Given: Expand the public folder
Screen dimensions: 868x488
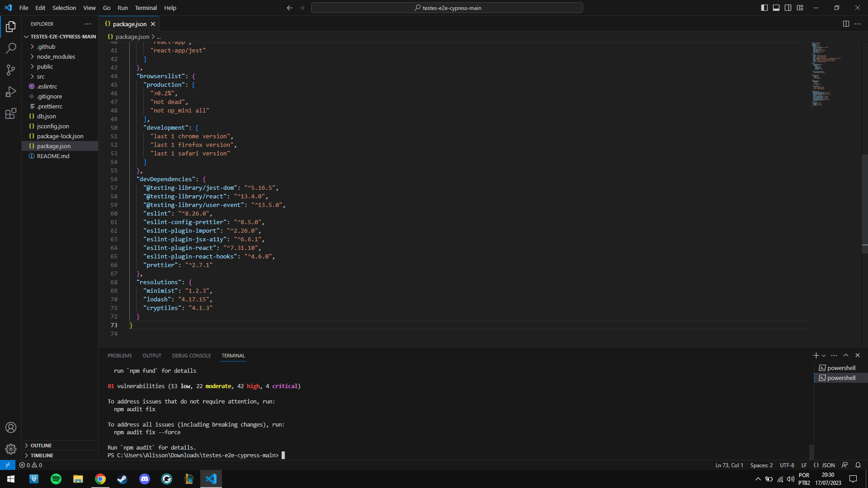Looking at the screenshot, I should (60, 66).
